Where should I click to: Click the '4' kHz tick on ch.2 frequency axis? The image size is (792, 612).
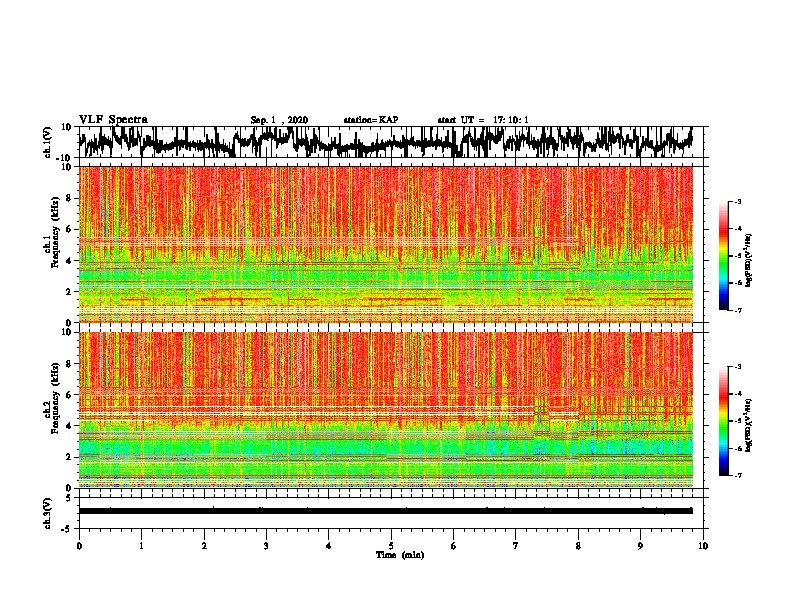tap(69, 426)
